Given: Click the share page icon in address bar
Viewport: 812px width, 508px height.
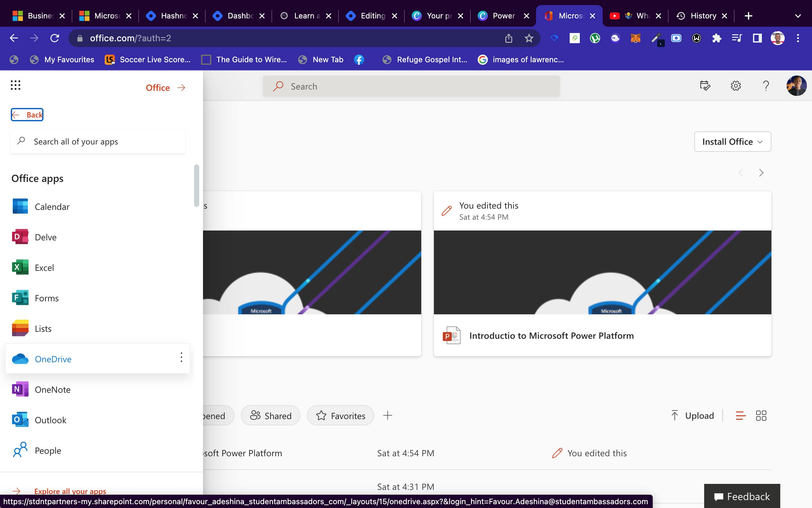Looking at the screenshot, I should pyautogui.click(x=508, y=38).
